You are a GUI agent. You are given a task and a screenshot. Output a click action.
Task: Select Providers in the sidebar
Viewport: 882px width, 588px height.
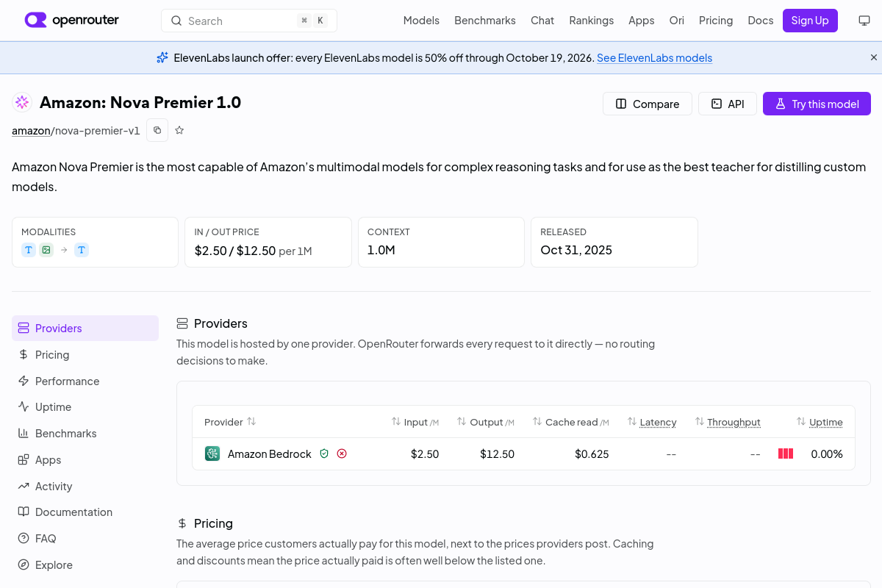85,328
